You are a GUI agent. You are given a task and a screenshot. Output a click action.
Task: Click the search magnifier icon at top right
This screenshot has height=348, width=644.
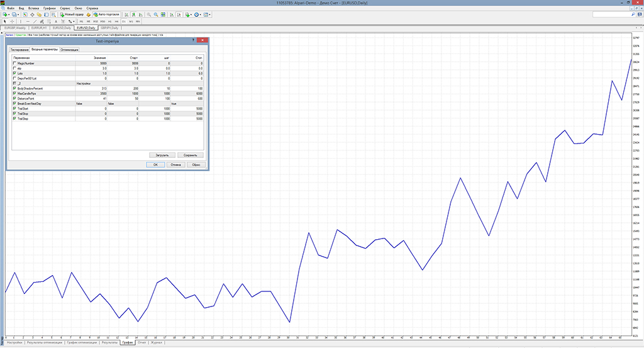tap(633, 14)
